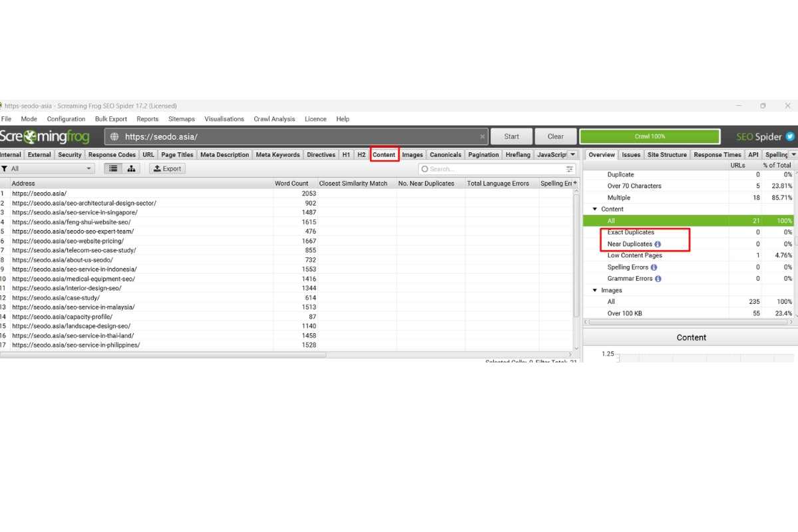Collapse the Content tree section

(594, 209)
